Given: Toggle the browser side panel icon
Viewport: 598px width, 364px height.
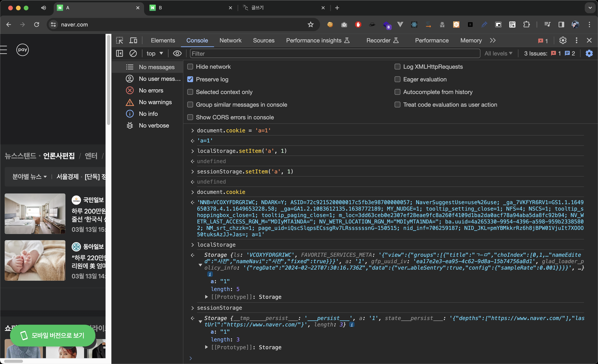Looking at the screenshot, I should (x=561, y=25).
